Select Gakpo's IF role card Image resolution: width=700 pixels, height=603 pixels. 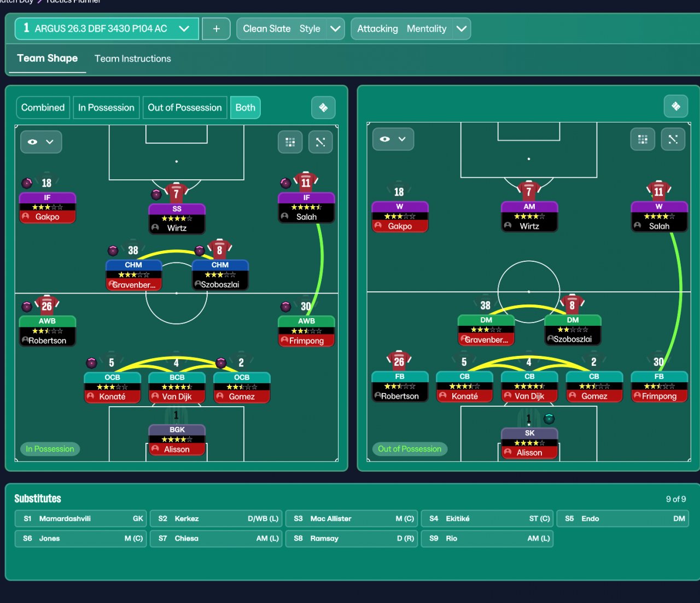pos(48,208)
